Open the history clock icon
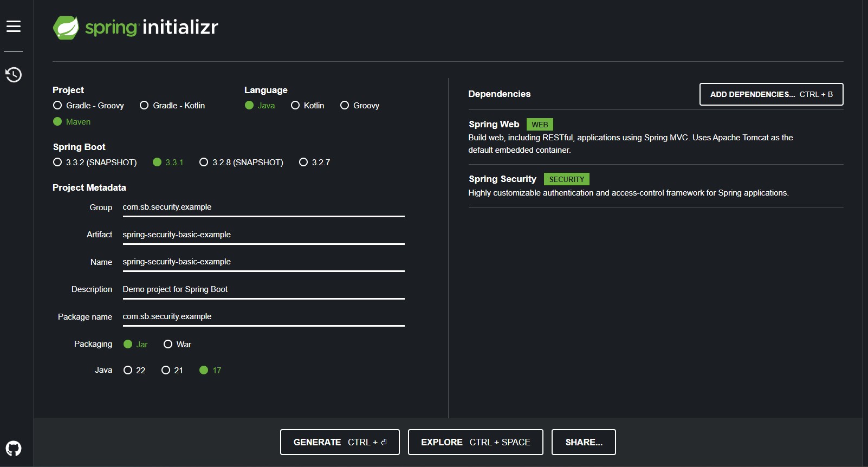The image size is (868, 467). (x=14, y=74)
